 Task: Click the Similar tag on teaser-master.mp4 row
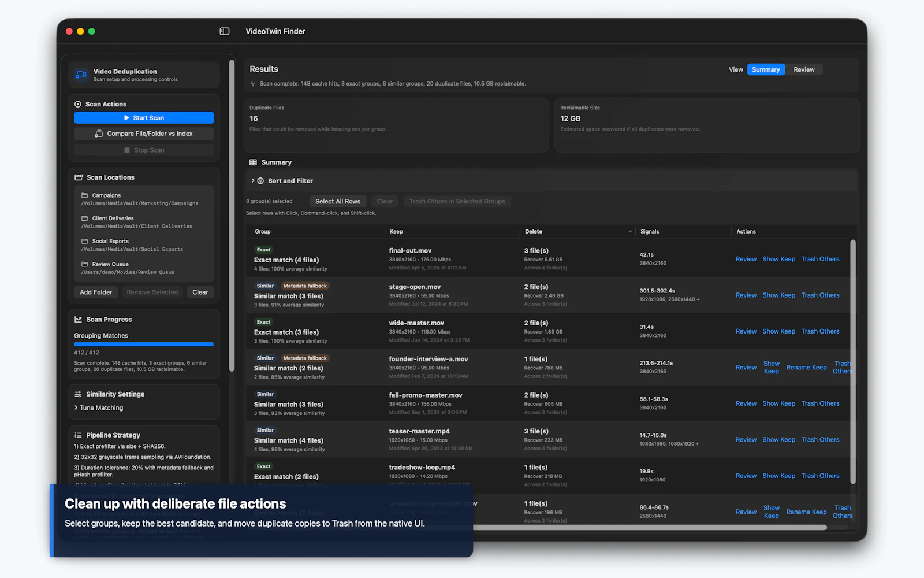[x=265, y=431]
